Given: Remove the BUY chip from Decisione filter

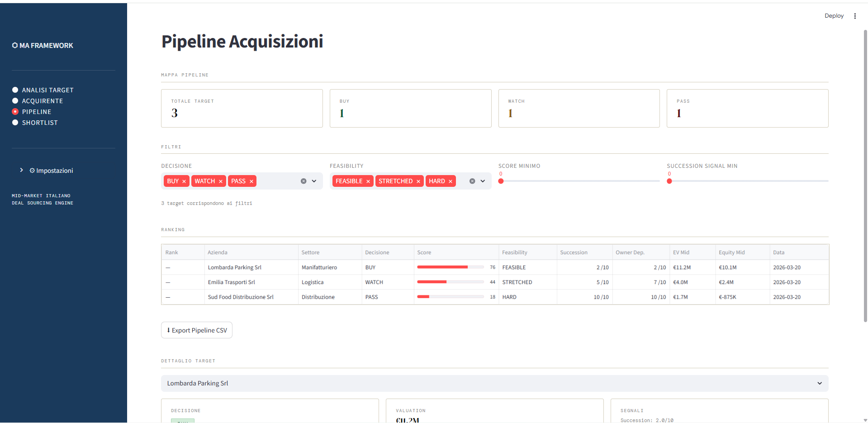Looking at the screenshot, I should 184,181.
